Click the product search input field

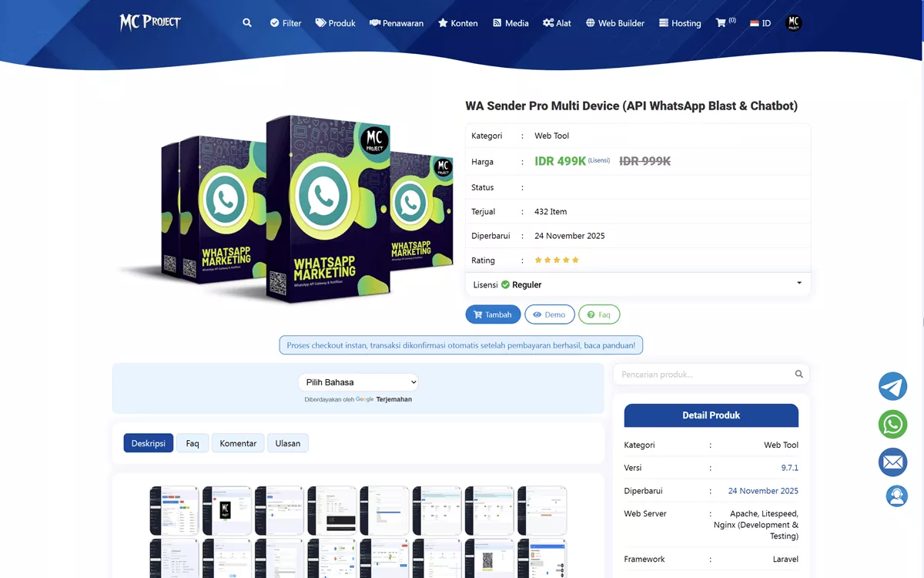tap(701, 375)
